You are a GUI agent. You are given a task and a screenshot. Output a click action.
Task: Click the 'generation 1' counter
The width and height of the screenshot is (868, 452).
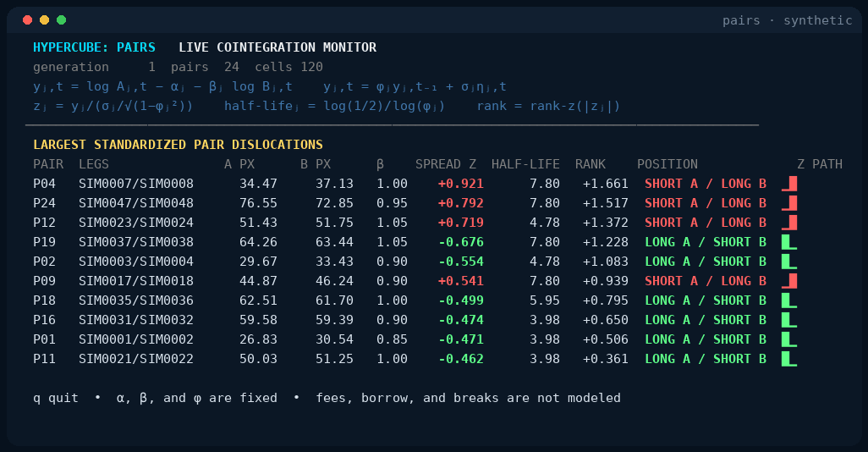(94, 67)
